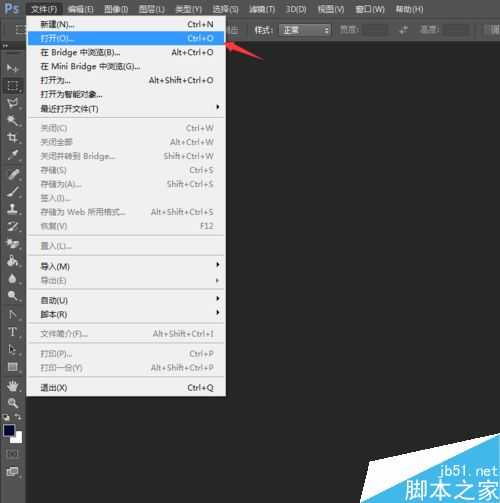The image size is (500, 503).
Task: Expand the 自动(U) submenu
Action: tap(126, 300)
